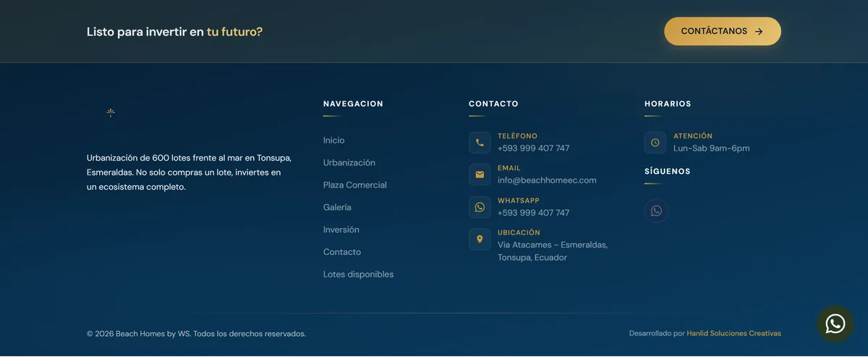Viewport: 868px width, 357px height.
Task: Click 'Listo para invertir en tu futuro?' heading
Action: coord(174,32)
